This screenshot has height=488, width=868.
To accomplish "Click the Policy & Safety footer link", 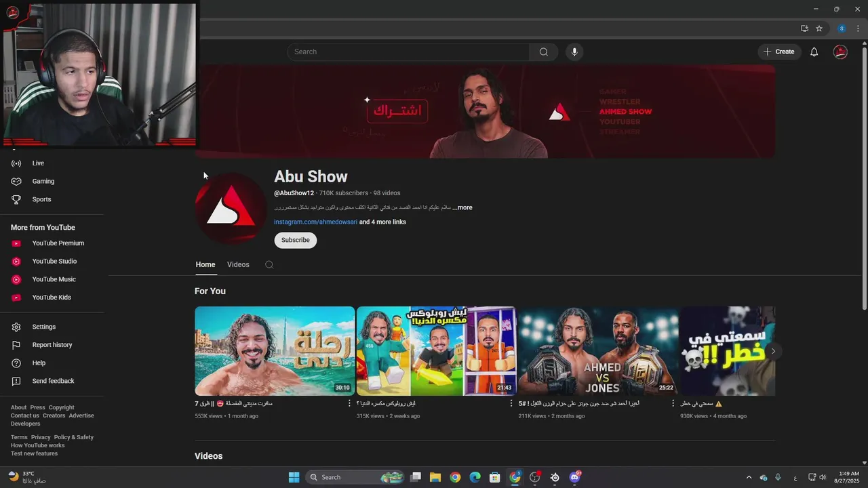I will coord(73,437).
